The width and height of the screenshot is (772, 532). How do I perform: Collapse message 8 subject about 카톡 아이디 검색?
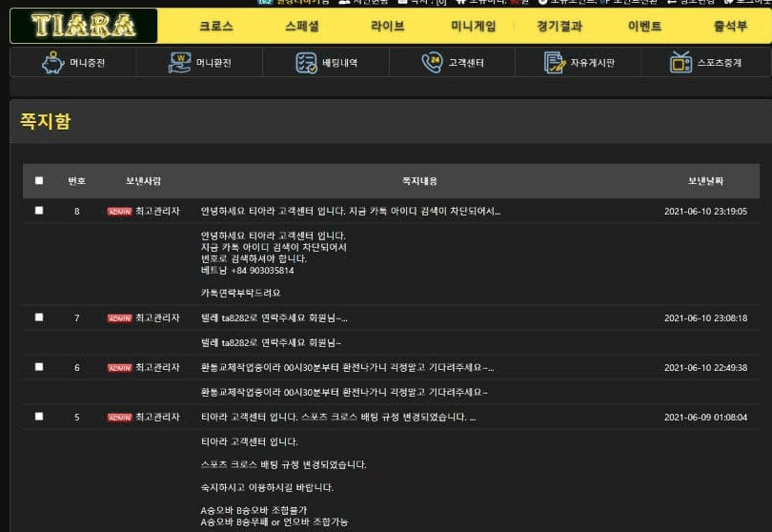[x=351, y=212]
